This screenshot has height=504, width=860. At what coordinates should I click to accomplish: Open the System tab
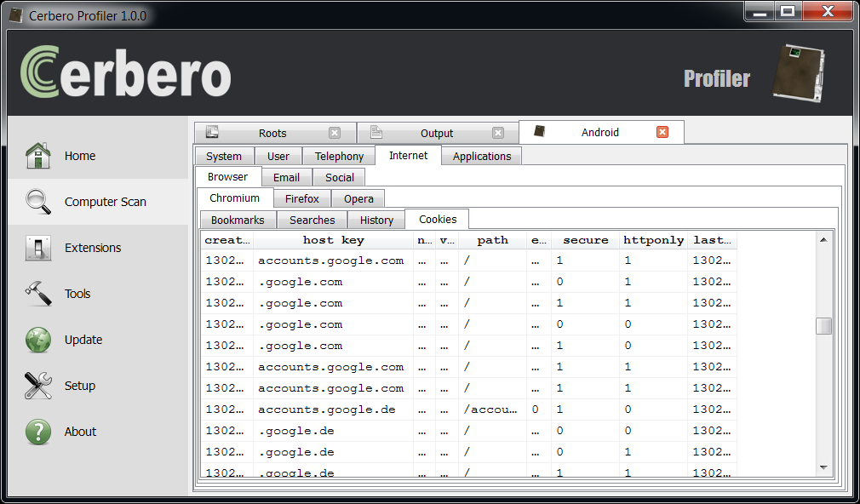point(224,157)
